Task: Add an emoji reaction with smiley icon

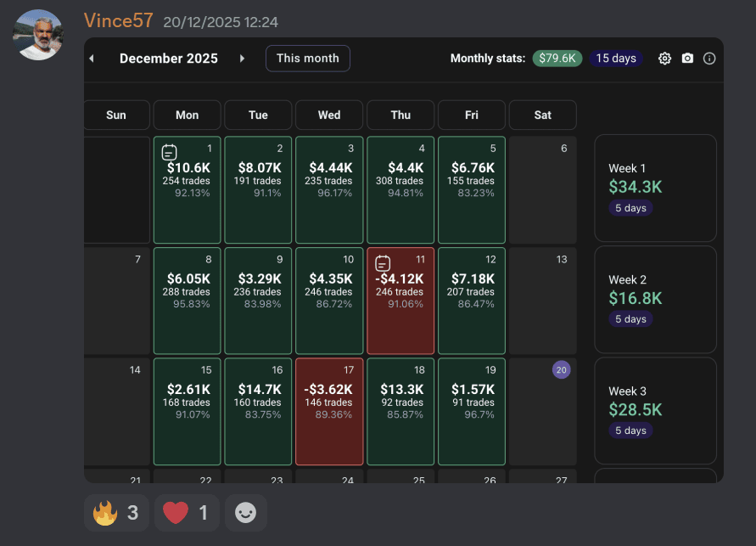Action: coord(245,513)
